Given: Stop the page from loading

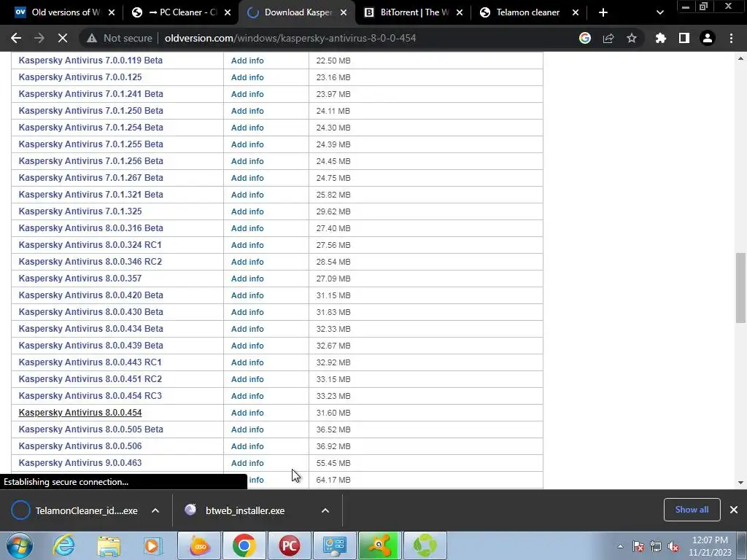Looking at the screenshot, I should [63, 38].
